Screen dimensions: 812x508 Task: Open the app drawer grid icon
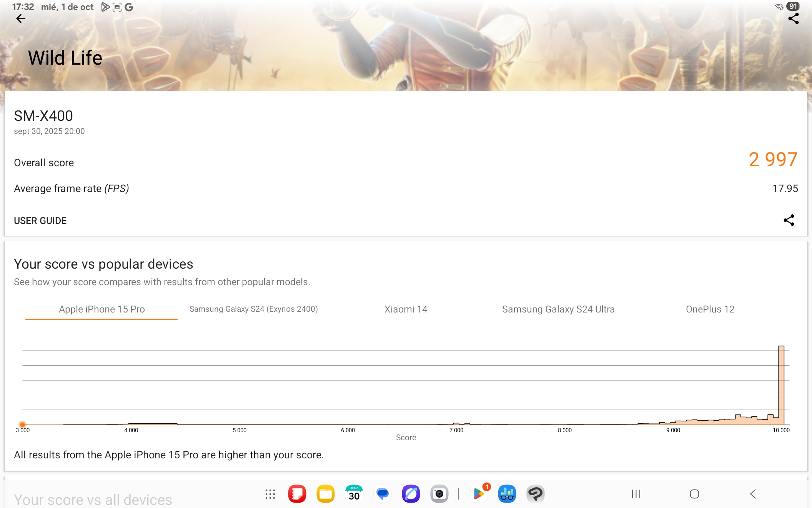click(270, 494)
